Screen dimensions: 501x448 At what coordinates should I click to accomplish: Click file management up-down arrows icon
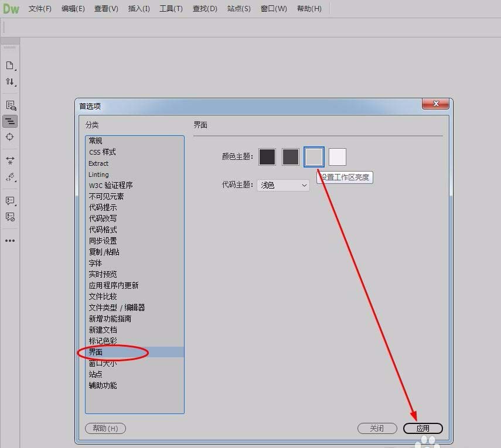[x=10, y=82]
